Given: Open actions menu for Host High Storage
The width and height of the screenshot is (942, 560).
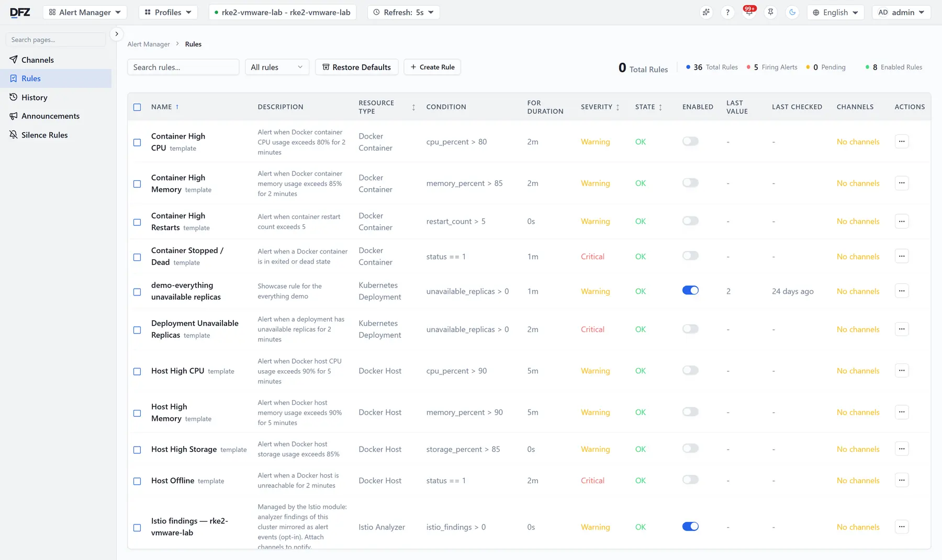Looking at the screenshot, I should (901, 449).
